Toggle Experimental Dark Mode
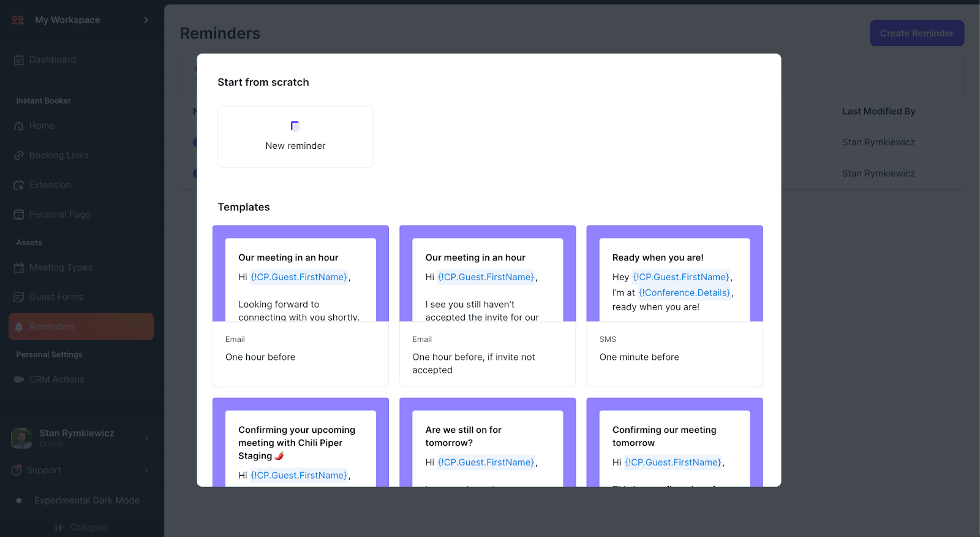This screenshot has width=980, height=537. (x=19, y=501)
